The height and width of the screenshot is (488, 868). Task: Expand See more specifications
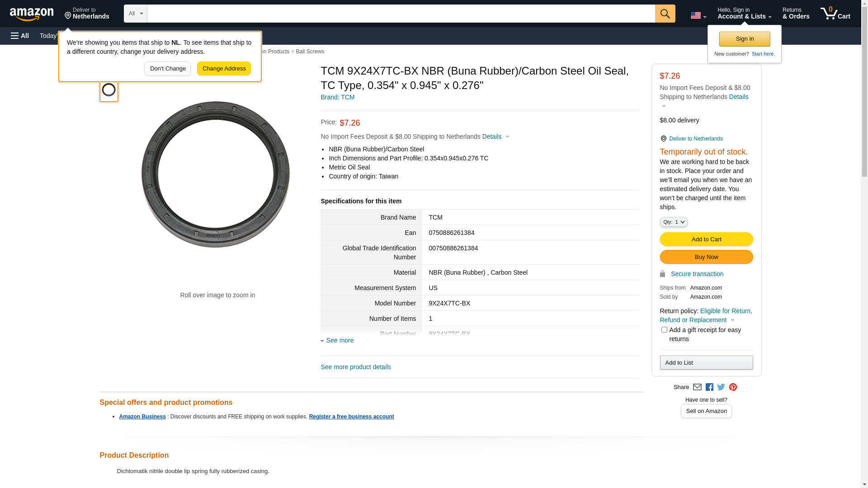coord(340,340)
